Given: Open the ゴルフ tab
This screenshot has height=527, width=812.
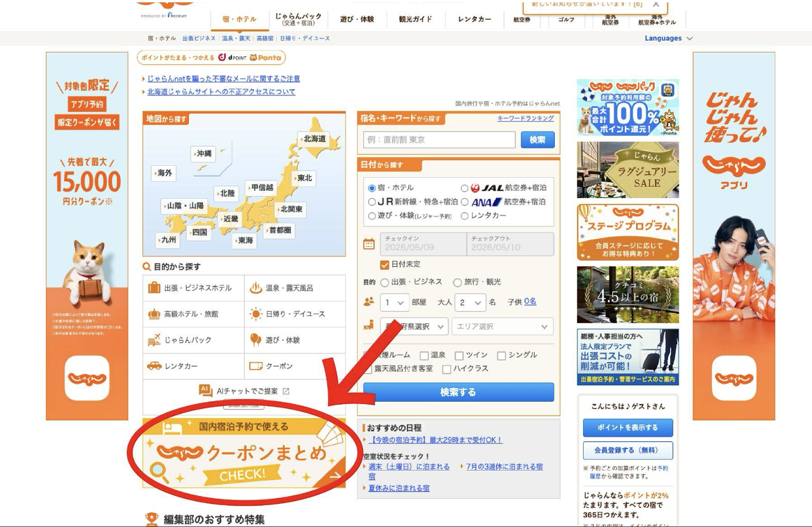Looking at the screenshot, I should point(566,20).
